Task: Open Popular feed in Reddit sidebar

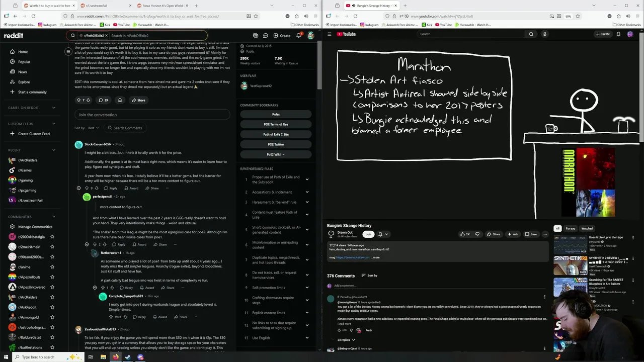Action: [x=24, y=62]
